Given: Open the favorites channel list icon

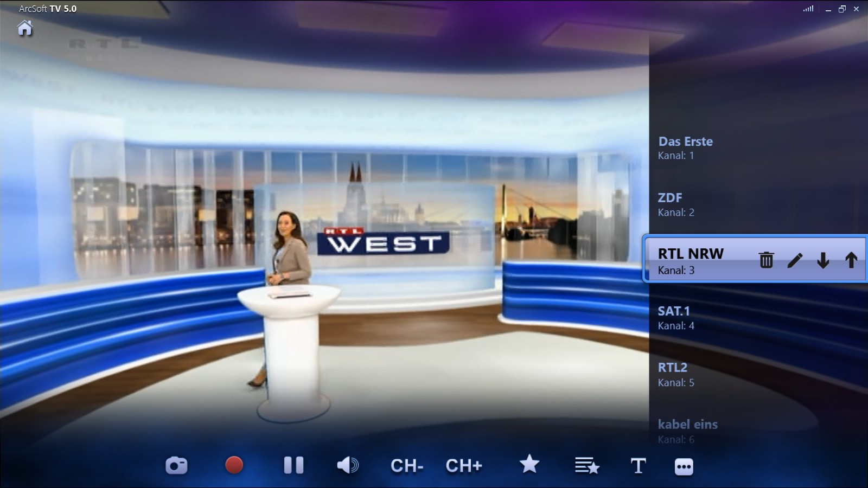Looking at the screenshot, I should click(x=587, y=465).
